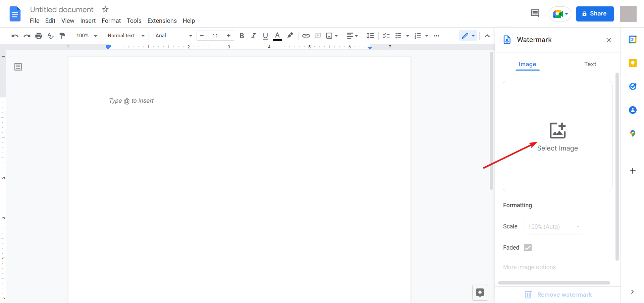This screenshot has width=644, height=303.
Task: Open the Scale 100% (Auto) dropdown
Action: [x=553, y=227]
